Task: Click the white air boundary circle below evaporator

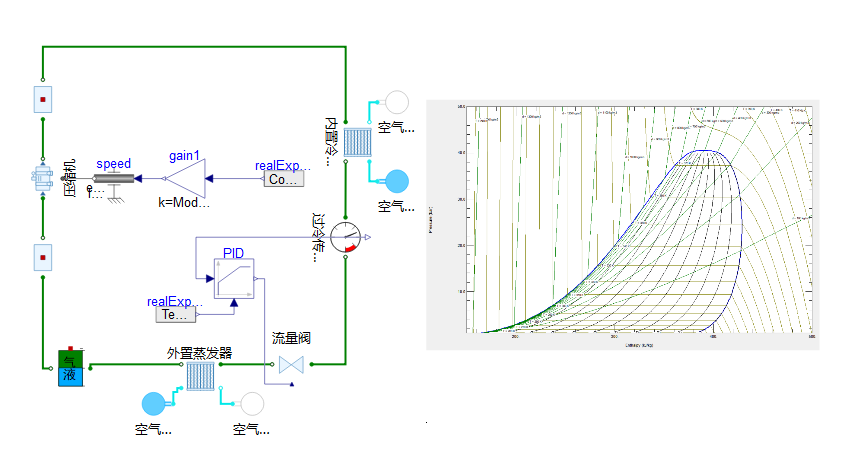Action: (x=251, y=404)
